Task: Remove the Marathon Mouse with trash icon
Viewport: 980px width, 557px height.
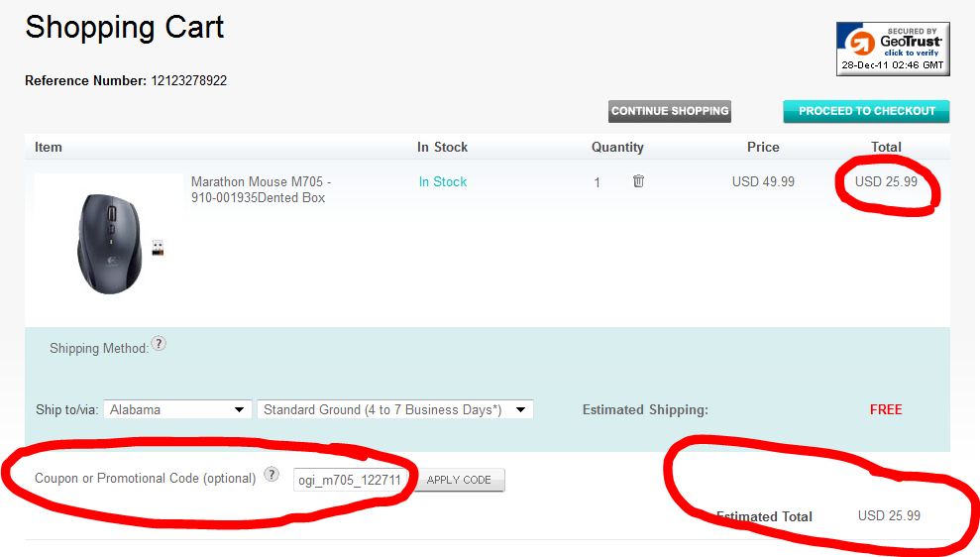Action: [638, 181]
